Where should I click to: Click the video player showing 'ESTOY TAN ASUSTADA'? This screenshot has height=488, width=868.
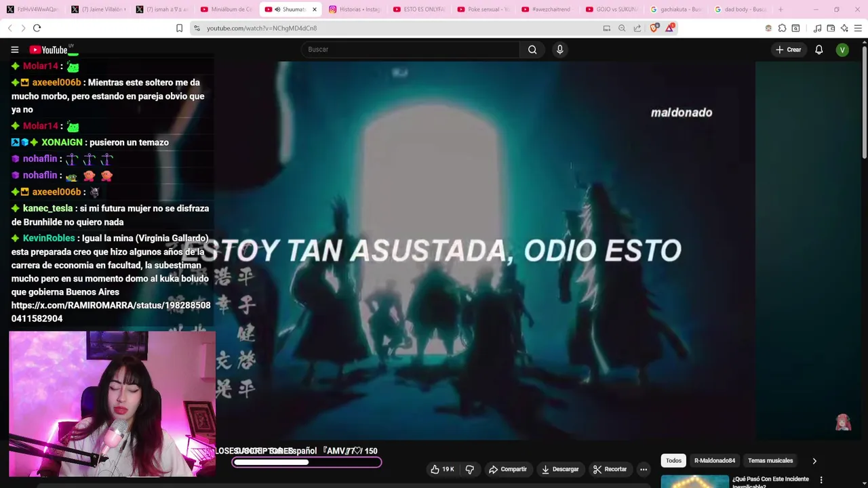(x=484, y=251)
